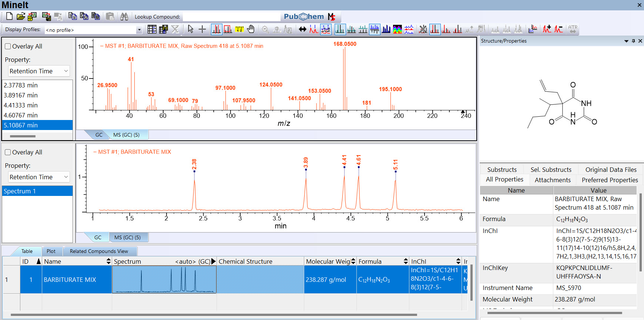
Task: Enable Overlay All in the upper panel
Action: (x=8, y=46)
